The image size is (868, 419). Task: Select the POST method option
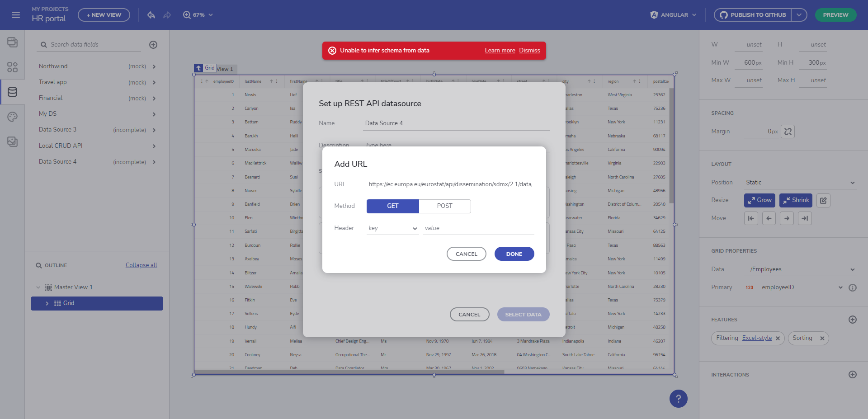click(444, 206)
